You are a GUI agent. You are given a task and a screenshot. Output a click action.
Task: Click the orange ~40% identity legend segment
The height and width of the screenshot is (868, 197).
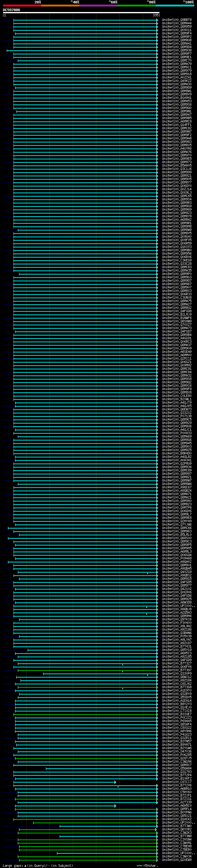tap(60, 6)
